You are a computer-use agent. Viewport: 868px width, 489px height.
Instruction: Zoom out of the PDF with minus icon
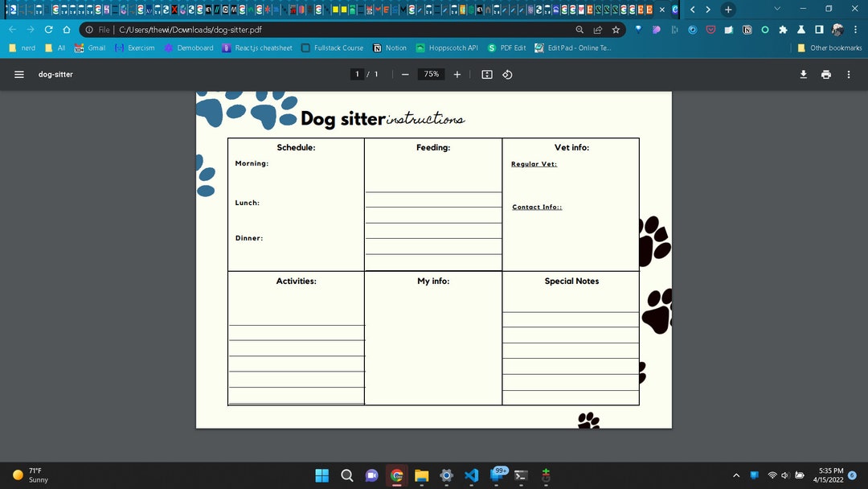pyautogui.click(x=405, y=74)
